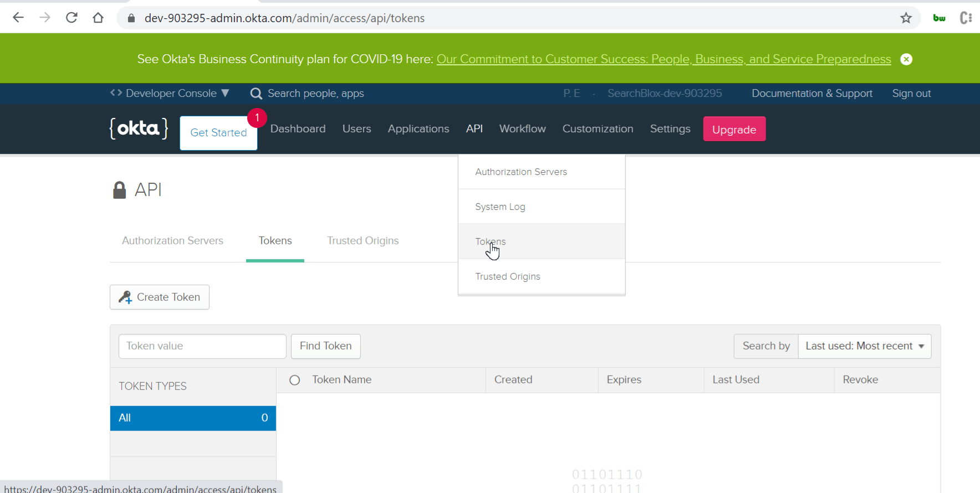Click the pink Upgrade button
Image resolution: width=980 pixels, height=493 pixels.
(734, 129)
